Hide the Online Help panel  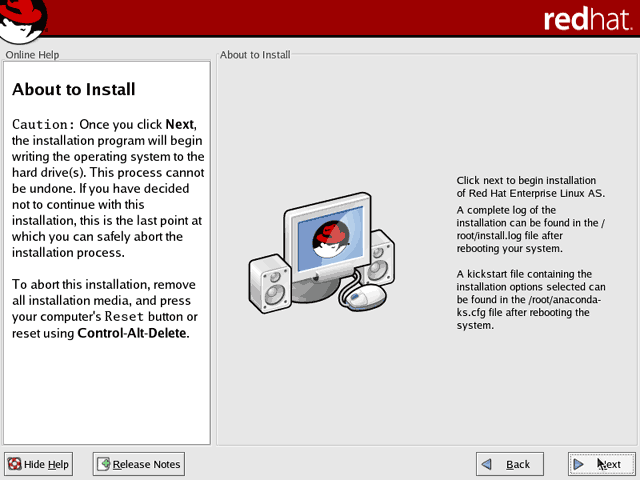click(x=38, y=464)
